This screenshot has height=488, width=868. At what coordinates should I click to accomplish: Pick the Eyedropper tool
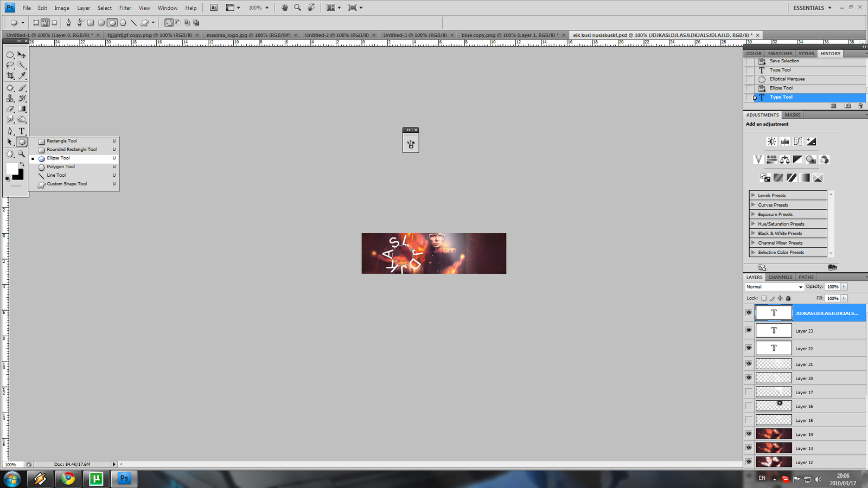pos(22,76)
